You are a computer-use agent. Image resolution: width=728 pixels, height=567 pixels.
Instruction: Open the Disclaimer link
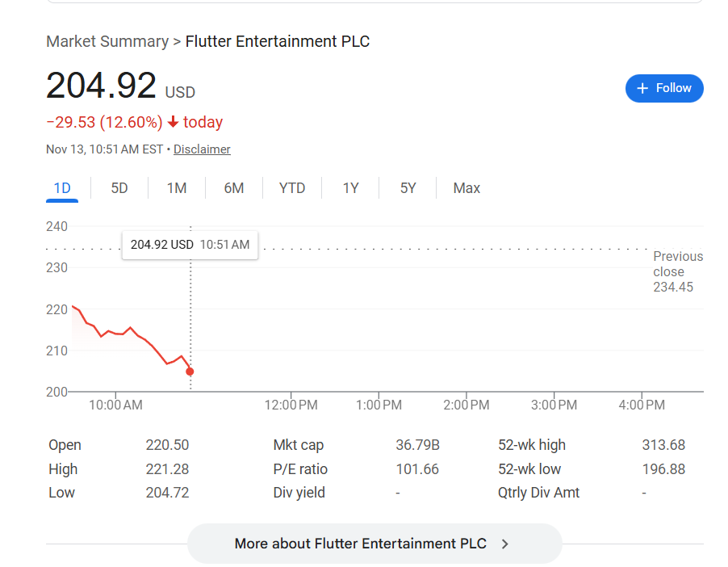[x=202, y=149]
